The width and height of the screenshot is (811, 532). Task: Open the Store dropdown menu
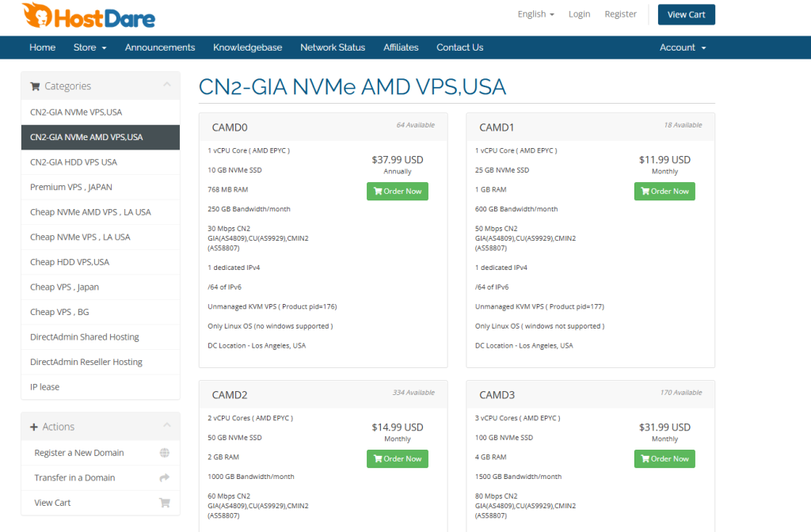[x=90, y=47]
